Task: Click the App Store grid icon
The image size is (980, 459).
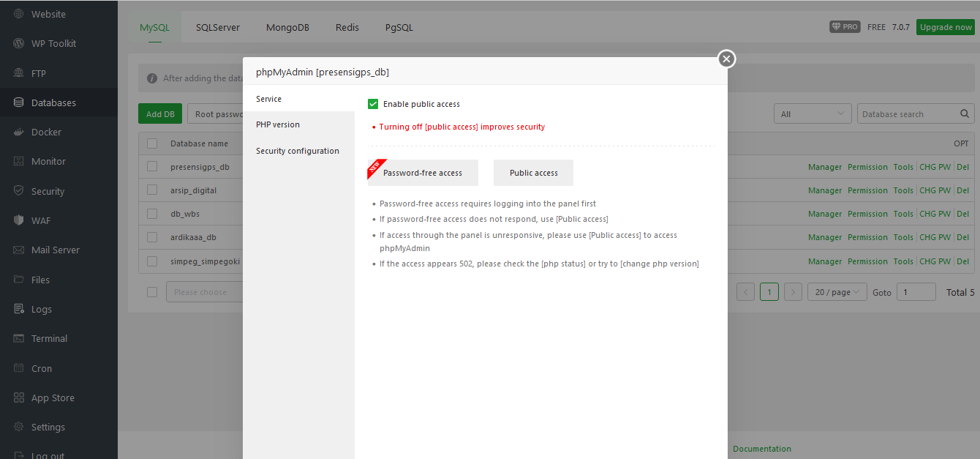Action: (x=18, y=398)
